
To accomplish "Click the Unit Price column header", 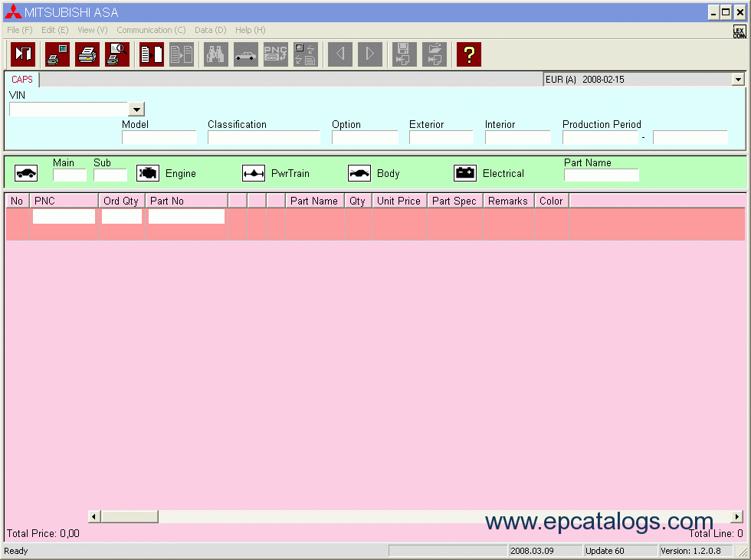I will [x=399, y=201].
